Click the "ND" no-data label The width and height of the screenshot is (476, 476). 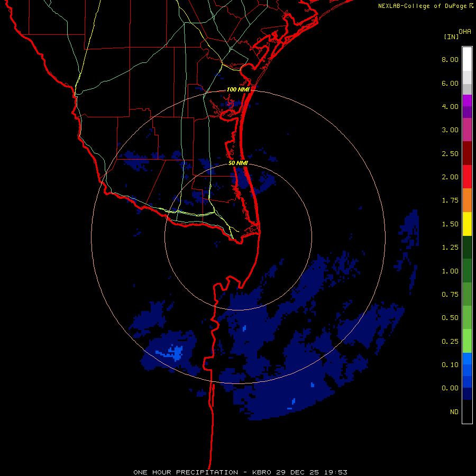(454, 412)
